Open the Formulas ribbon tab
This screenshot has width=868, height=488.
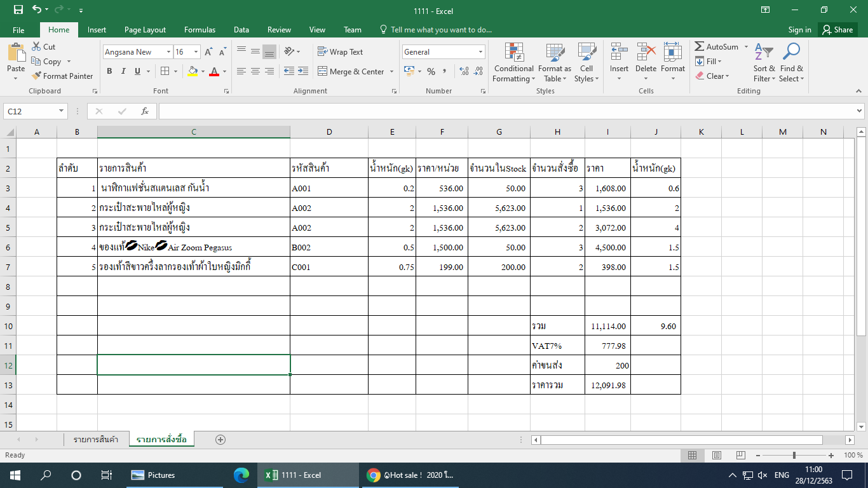coord(200,30)
